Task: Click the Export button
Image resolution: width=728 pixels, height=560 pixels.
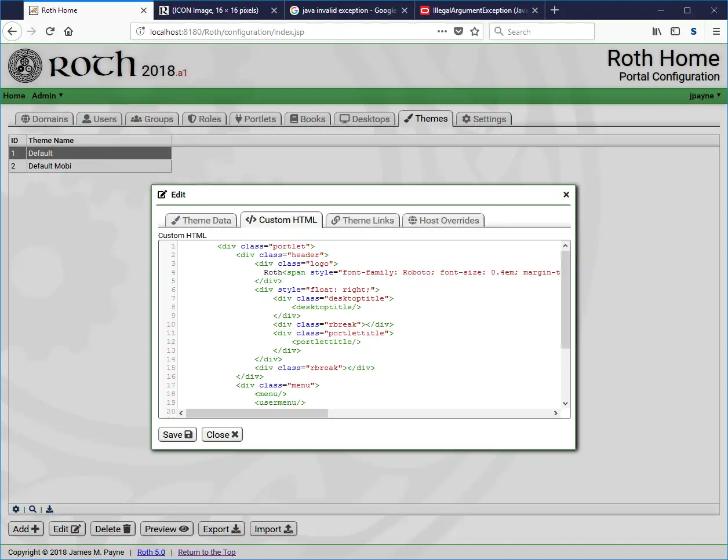Action: point(221,529)
